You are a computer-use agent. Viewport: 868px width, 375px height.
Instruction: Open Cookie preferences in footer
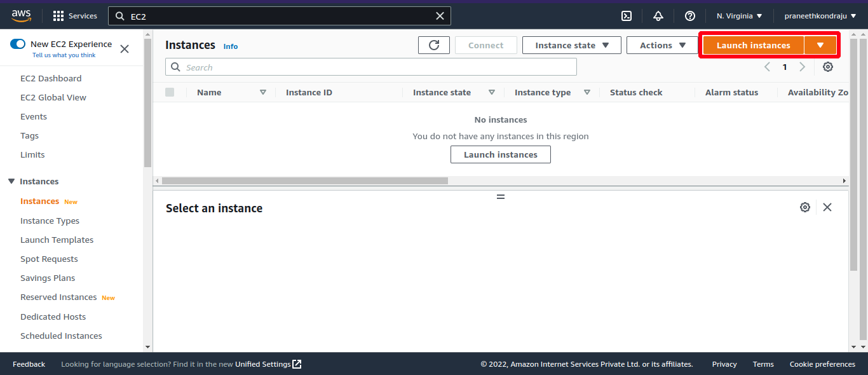[x=822, y=364]
